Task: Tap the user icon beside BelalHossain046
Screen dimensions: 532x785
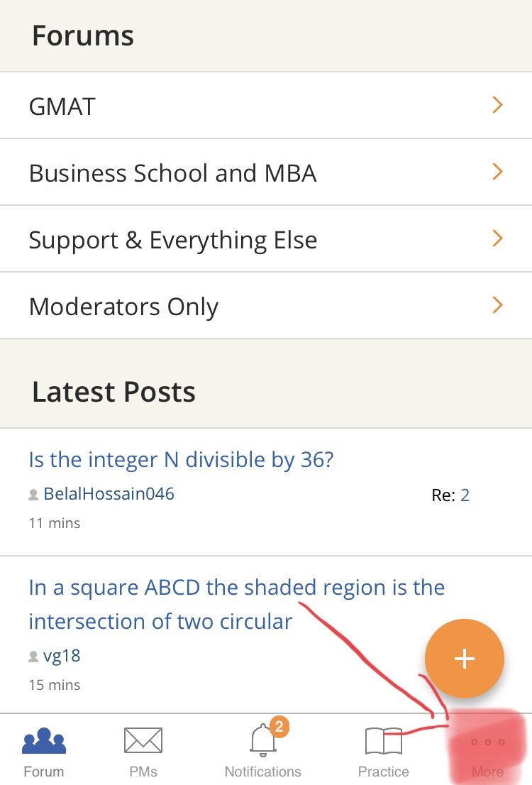Action: (x=33, y=495)
